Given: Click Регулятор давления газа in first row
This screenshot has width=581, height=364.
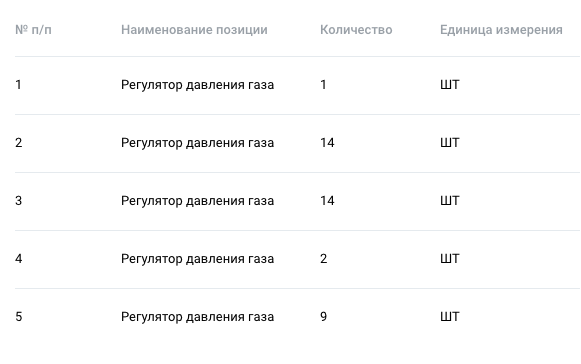Looking at the screenshot, I should [x=197, y=85].
